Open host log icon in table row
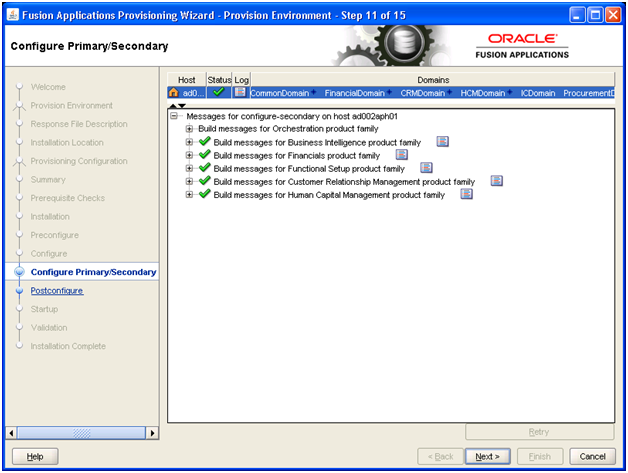Viewport: 628px width, 473px height. [x=240, y=93]
